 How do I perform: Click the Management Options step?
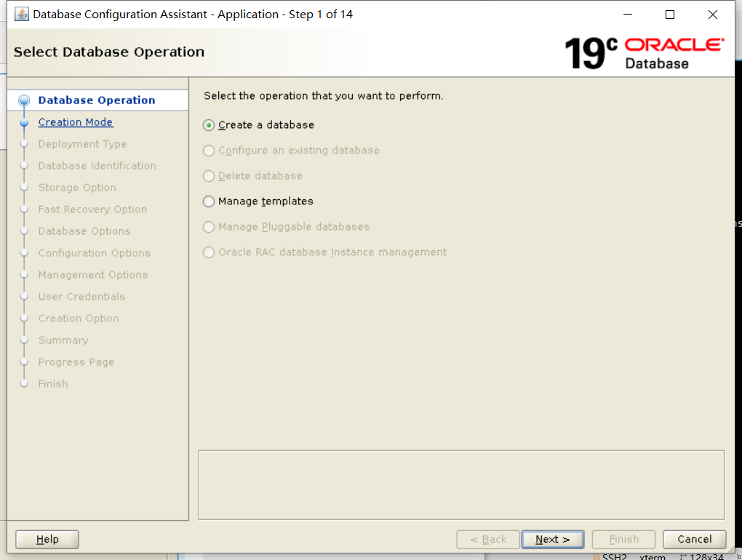93,274
